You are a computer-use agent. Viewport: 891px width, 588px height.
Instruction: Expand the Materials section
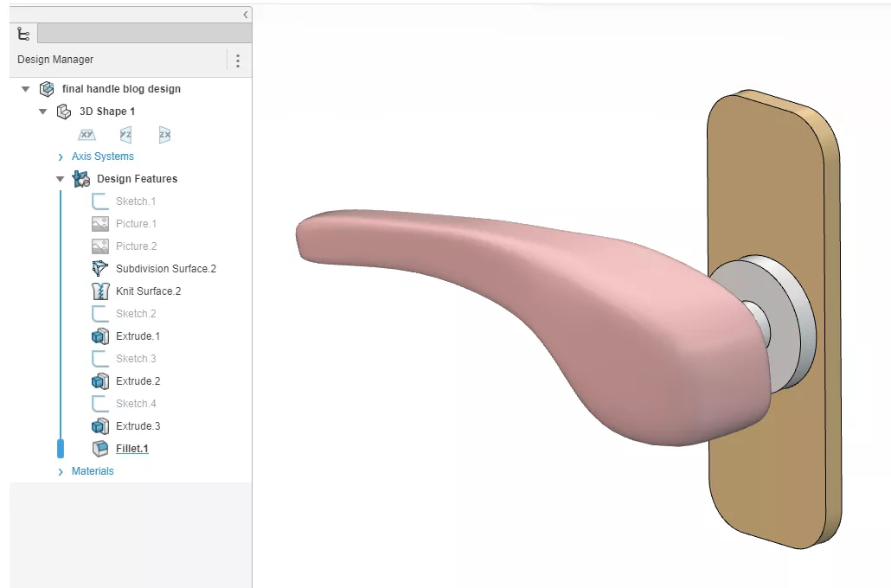point(59,470)
